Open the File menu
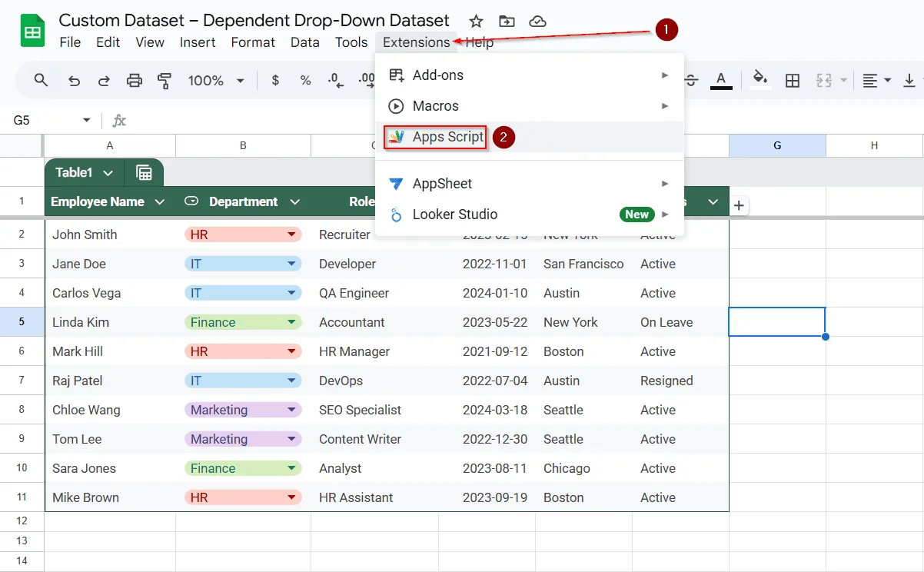Screen dimensions: 924x572 click(x=70, y=42)
